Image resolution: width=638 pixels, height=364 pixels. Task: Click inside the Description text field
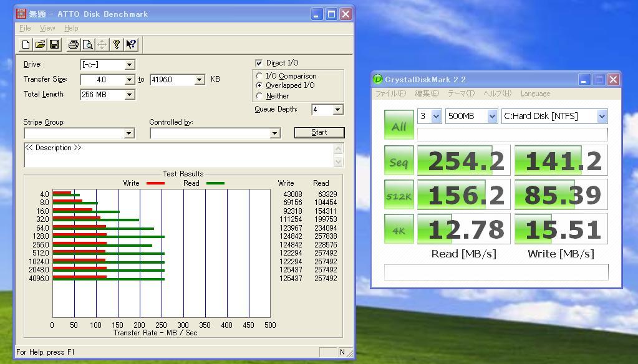tap(179, 155)
